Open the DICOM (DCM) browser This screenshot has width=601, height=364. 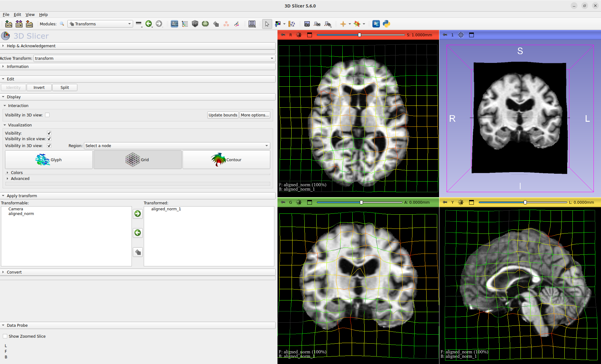pyautogui.click(x=19, y=24)
